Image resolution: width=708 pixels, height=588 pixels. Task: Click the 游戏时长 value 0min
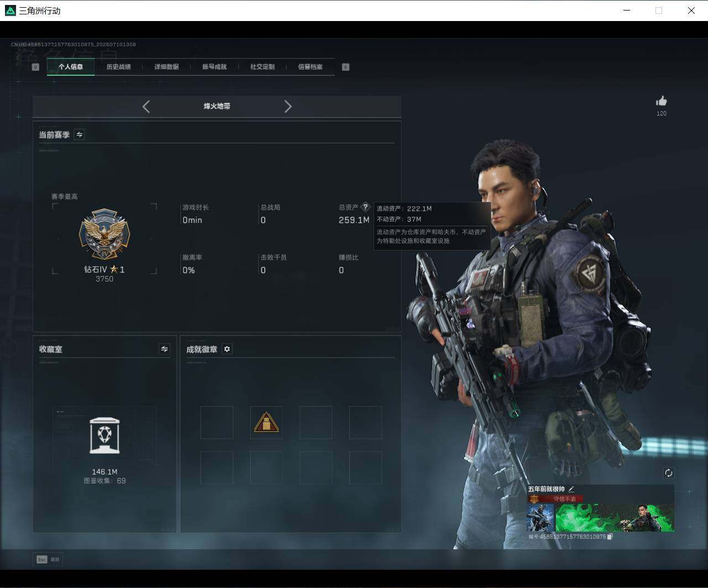point(192,220)
